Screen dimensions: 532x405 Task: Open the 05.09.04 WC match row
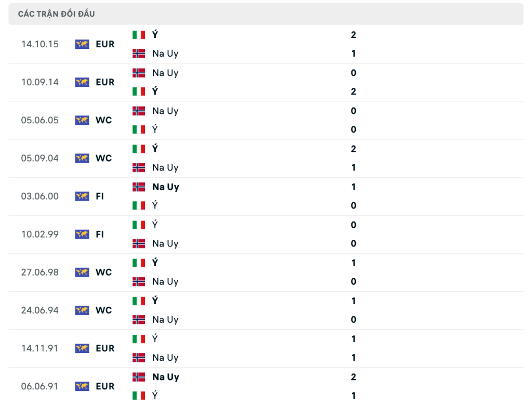[x=266, y=158]
